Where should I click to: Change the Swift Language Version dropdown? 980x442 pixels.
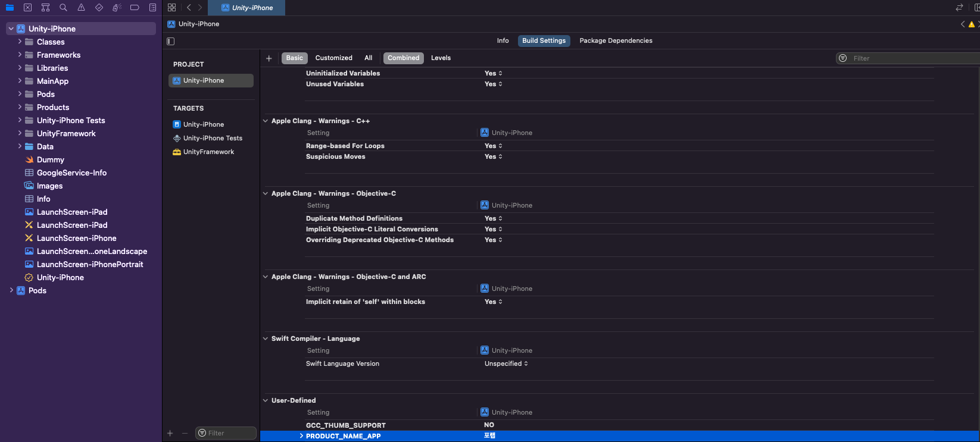tap(506, 363)
